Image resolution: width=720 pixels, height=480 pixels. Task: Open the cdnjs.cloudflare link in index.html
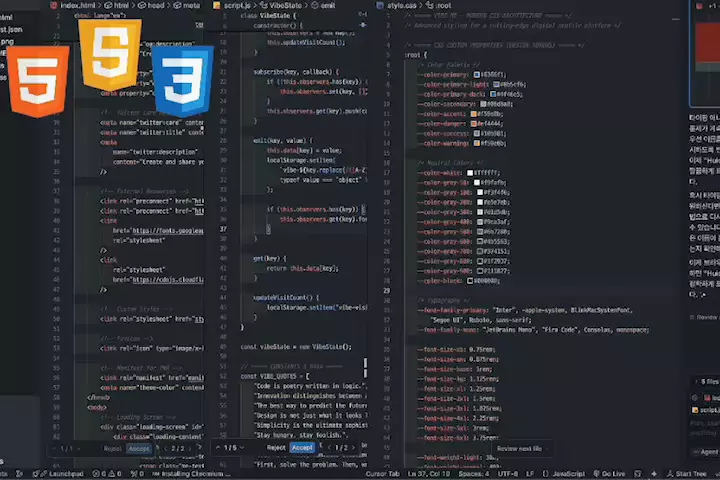click(x=168, y=280)
